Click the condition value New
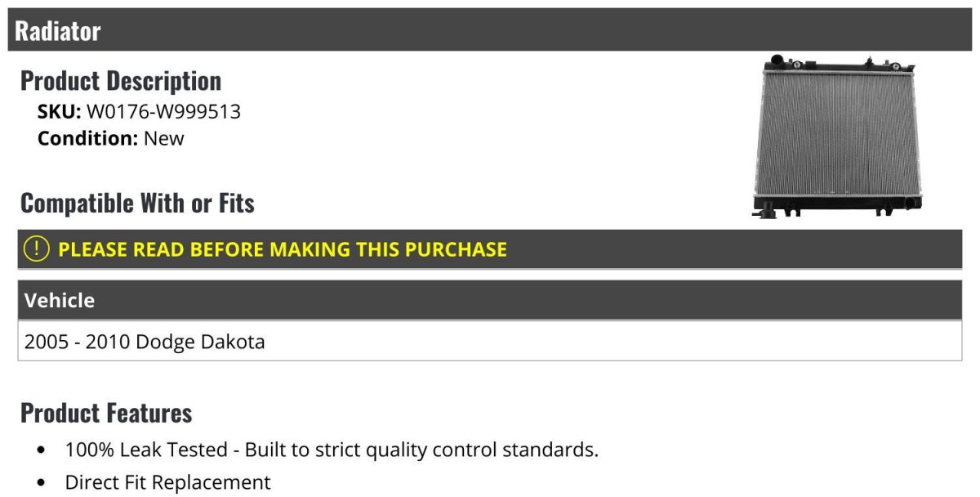 [164, 138]
